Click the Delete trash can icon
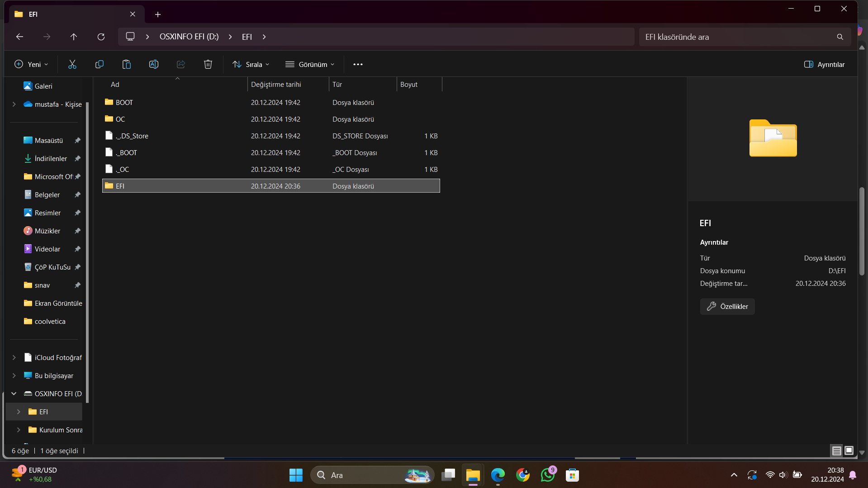 tap(208, 64)
